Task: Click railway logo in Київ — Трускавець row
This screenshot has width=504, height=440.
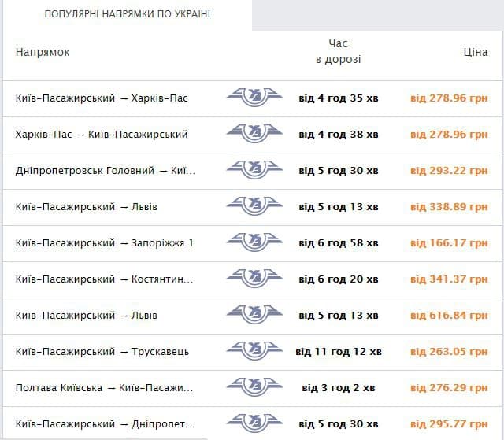Action: click(254, 352)
